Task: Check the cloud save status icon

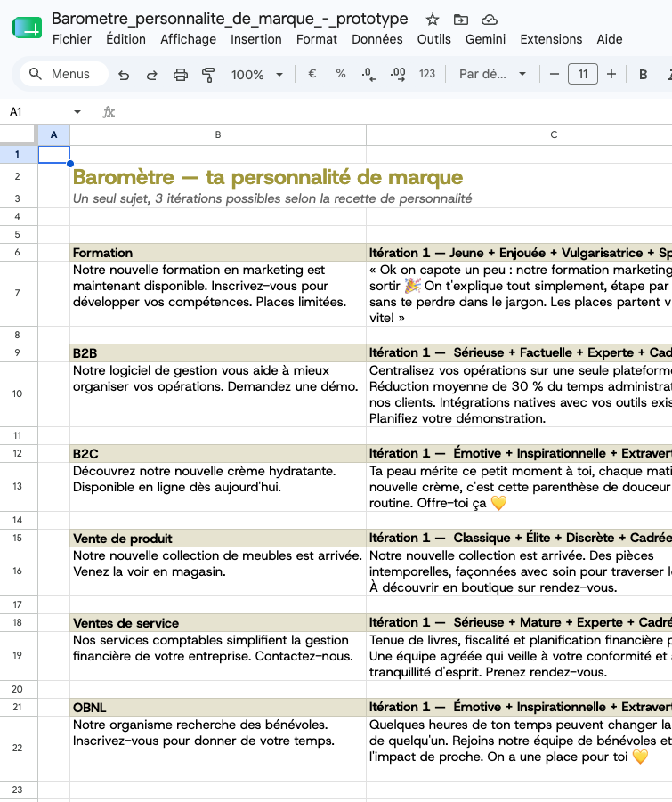Action: pyautogui.click(x=490, y=20)
